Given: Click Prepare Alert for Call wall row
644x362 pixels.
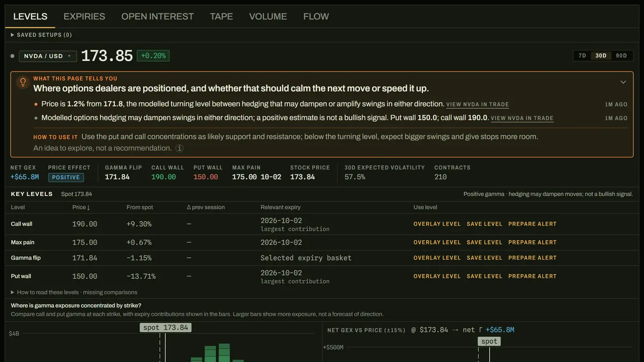Looking at the screenshot, I should (x=532, y=224).
